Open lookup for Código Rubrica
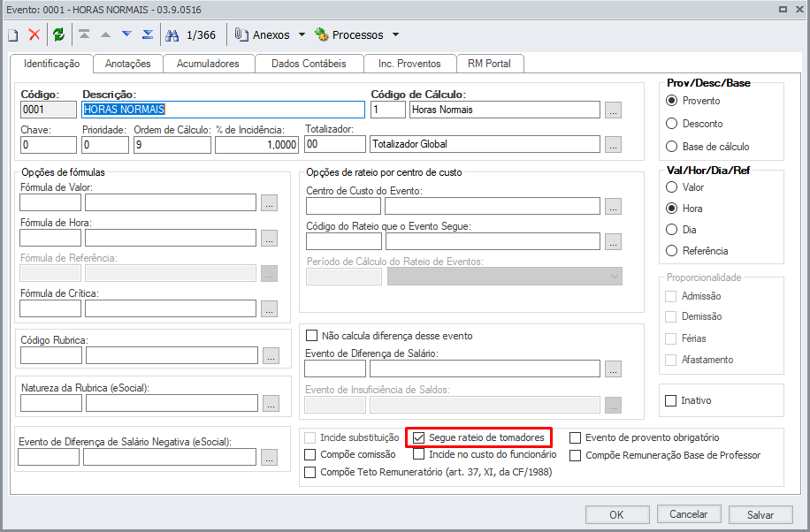Viewport: 810px width, 532px height. (x=271, y=356)
